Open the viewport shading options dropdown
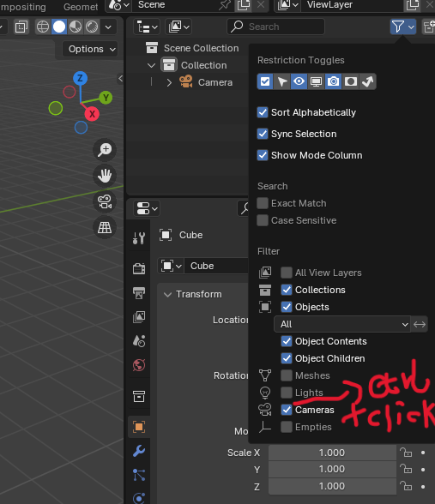Screen dimensions: 435x504 (x=108, y=27)
